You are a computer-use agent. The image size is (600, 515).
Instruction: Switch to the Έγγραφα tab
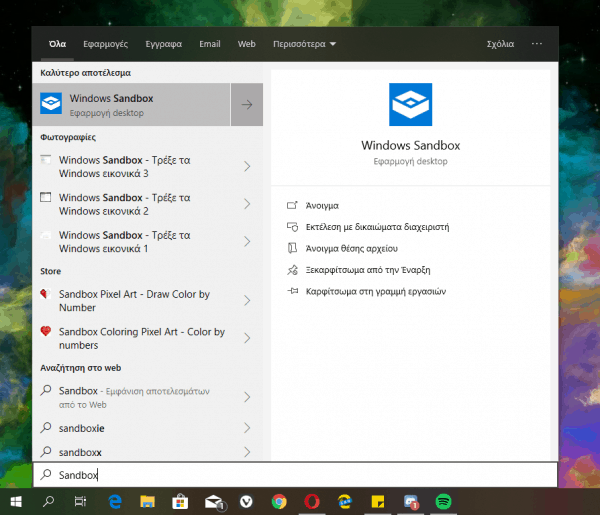click(x=163, y=44)
